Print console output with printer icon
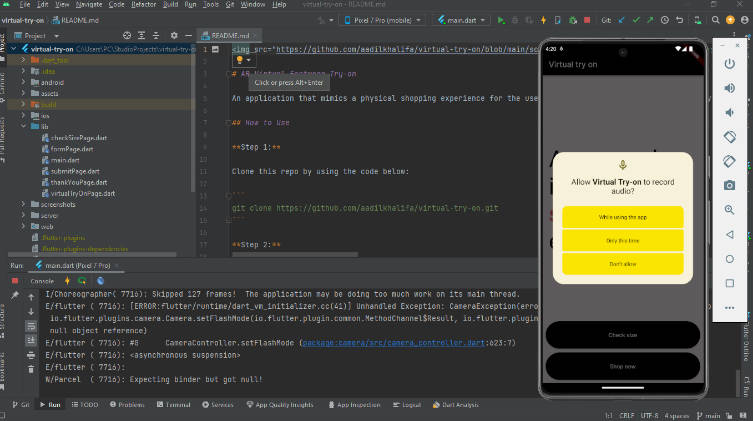The height and width of the screenshot is (421, 753). point(31,355)
